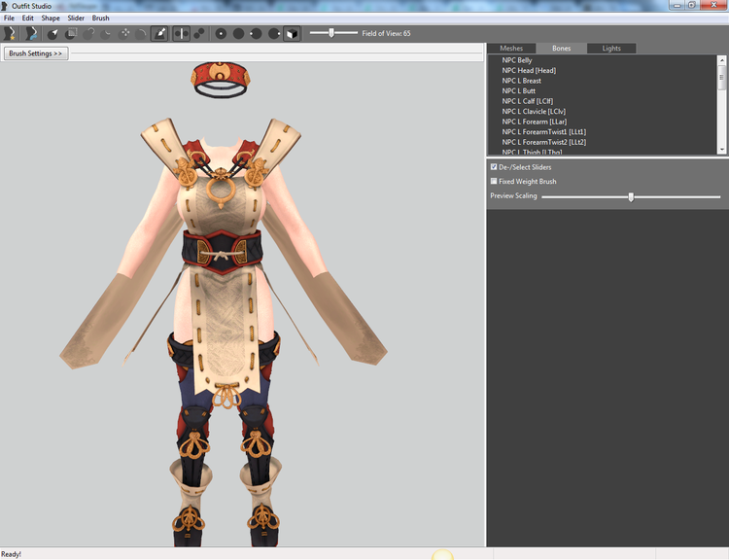729x560 pixels.
Task: Switch to the Meshes tab
Action: point(511,49)
